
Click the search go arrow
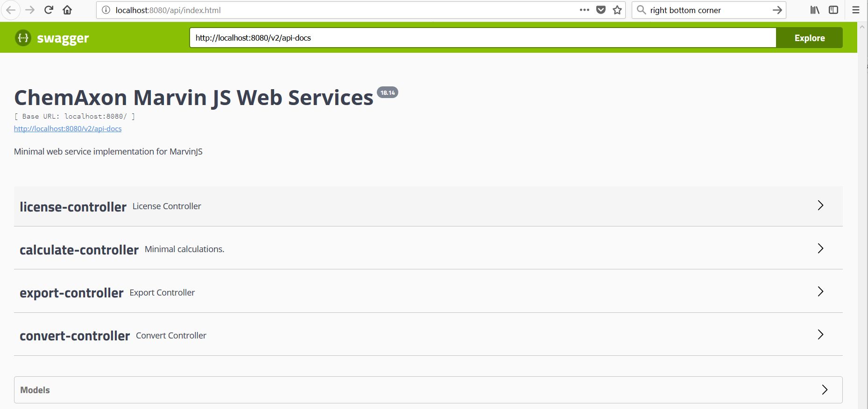(777, 10)
